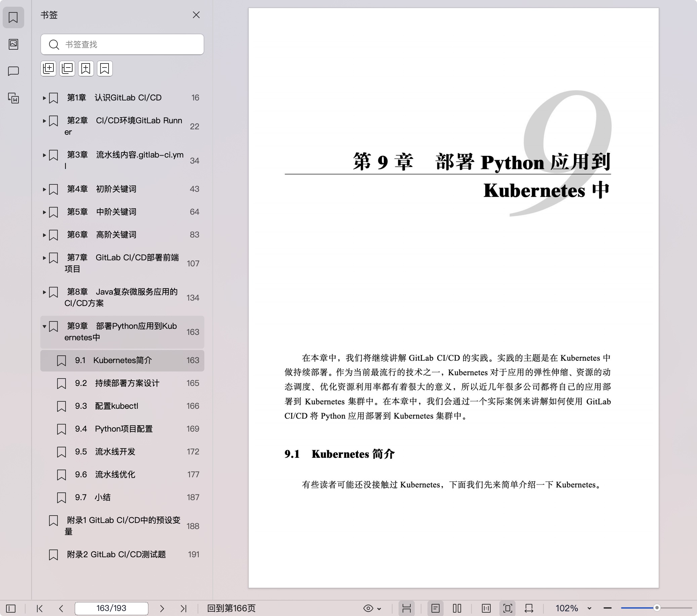Open 附录1 GitLab CI/CD中的预设变量
Image resolution: width=697 pixels, height=616 pixels.
click(x=122, y=526)
